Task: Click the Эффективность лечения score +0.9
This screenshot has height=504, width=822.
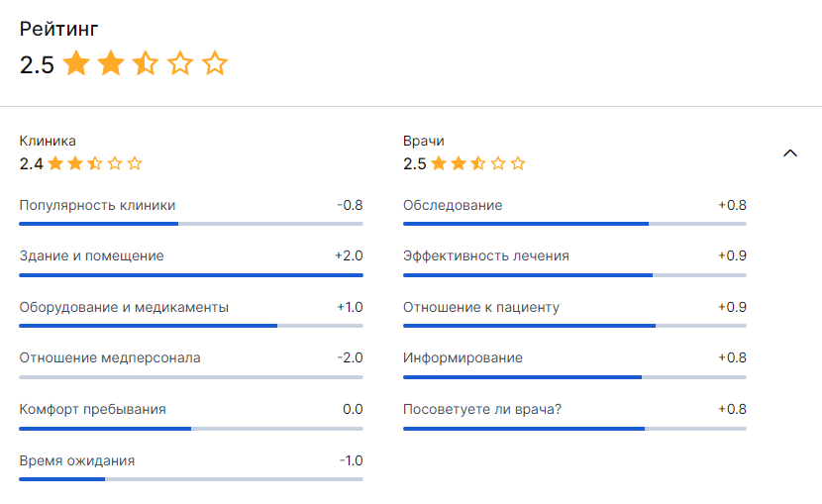Action: pos(732,255)
